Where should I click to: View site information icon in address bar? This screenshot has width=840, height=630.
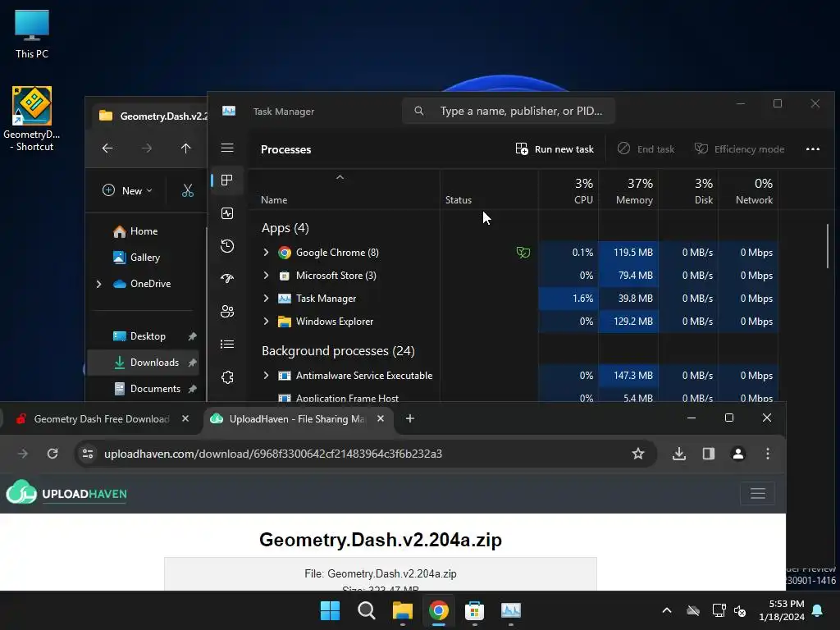[x=88, y=454]
